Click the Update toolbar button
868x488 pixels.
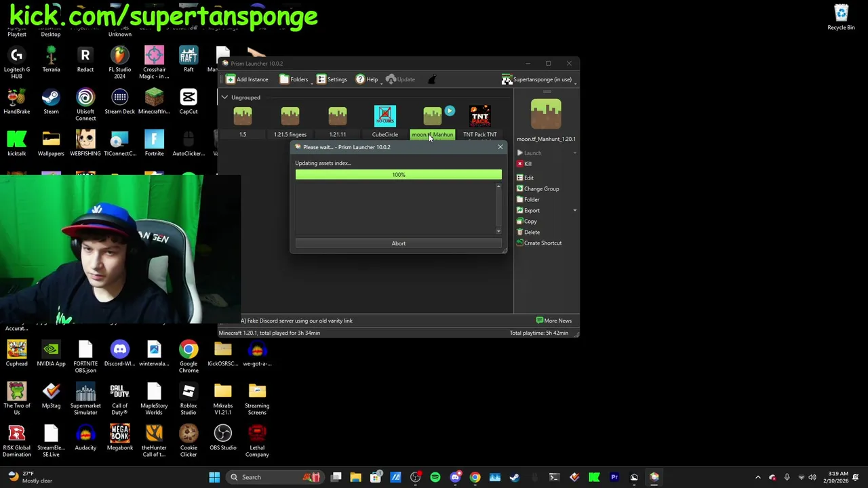[x=400, y=79]
